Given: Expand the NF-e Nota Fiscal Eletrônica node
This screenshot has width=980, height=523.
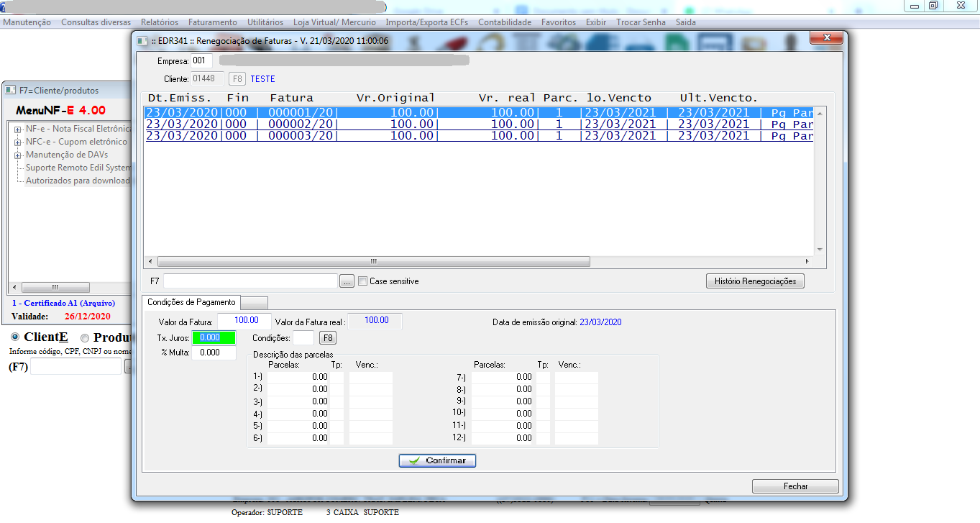Looking at the screenshot, I should (x=17, y=129).
